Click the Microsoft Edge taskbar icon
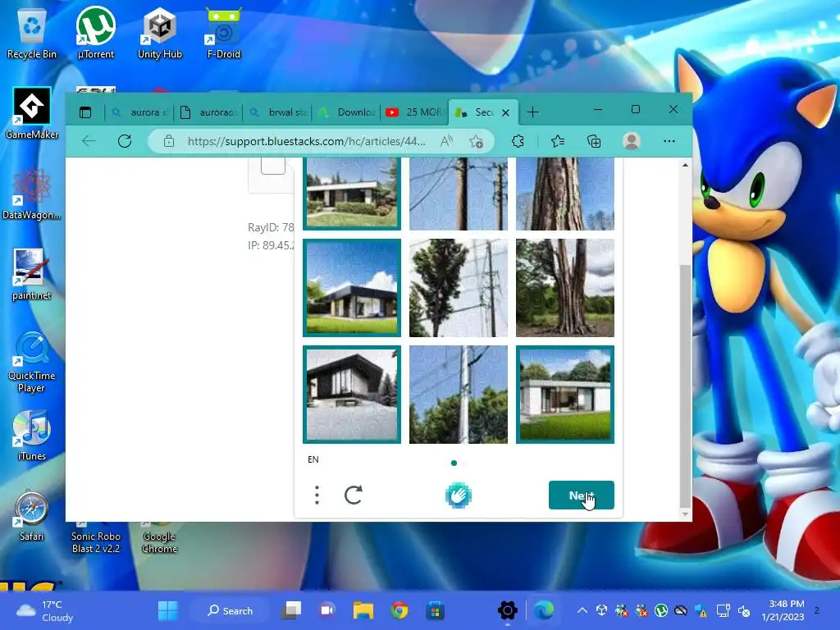This screenshot has height=630, width=840. [543, 610]
